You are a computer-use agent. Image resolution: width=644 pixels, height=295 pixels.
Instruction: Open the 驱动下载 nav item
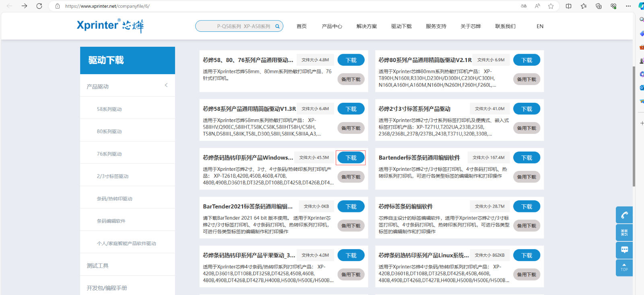401,26
